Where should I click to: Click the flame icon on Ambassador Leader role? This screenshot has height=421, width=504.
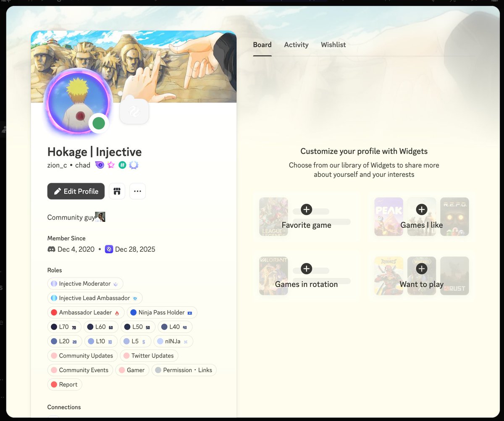(117, 313)
